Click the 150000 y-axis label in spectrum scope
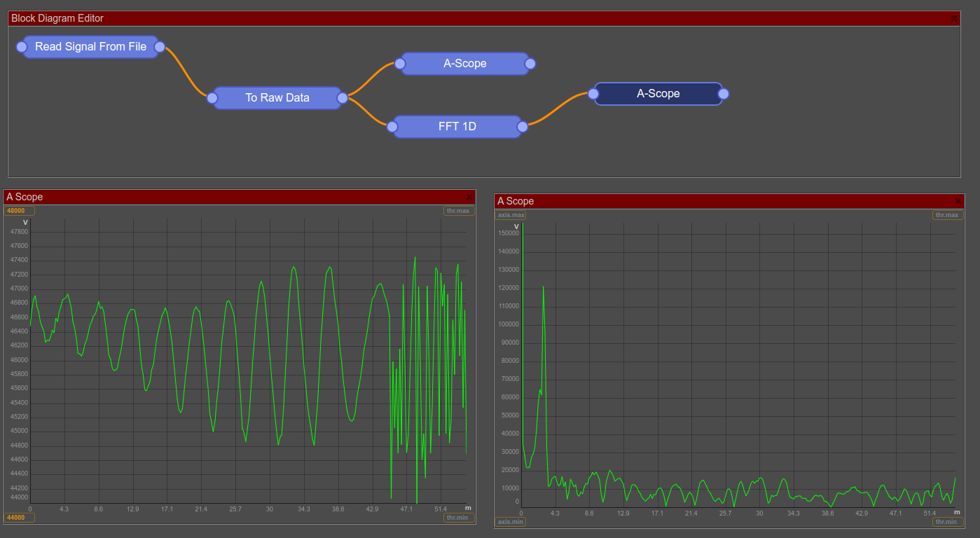Screen dimensions: 980x538 tap(509, 233)
